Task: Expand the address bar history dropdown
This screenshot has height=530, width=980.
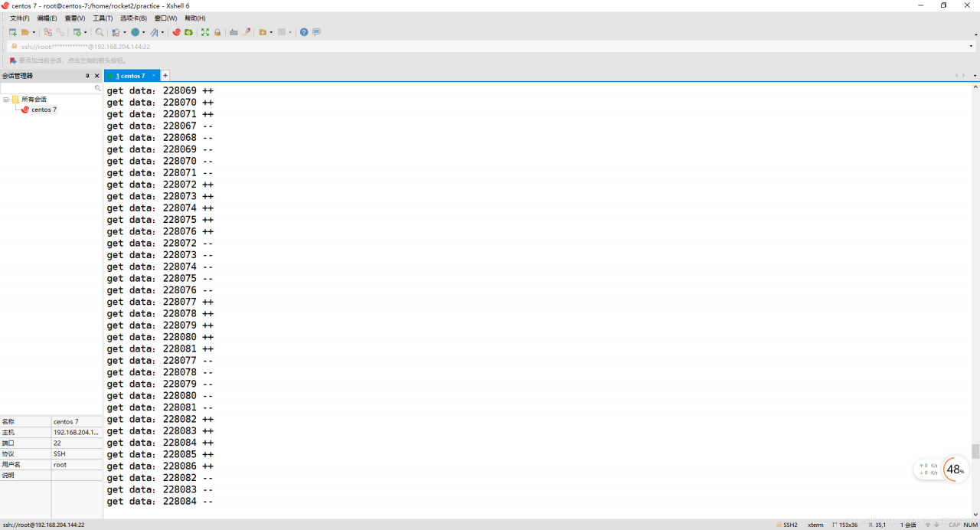Action: 971,46
